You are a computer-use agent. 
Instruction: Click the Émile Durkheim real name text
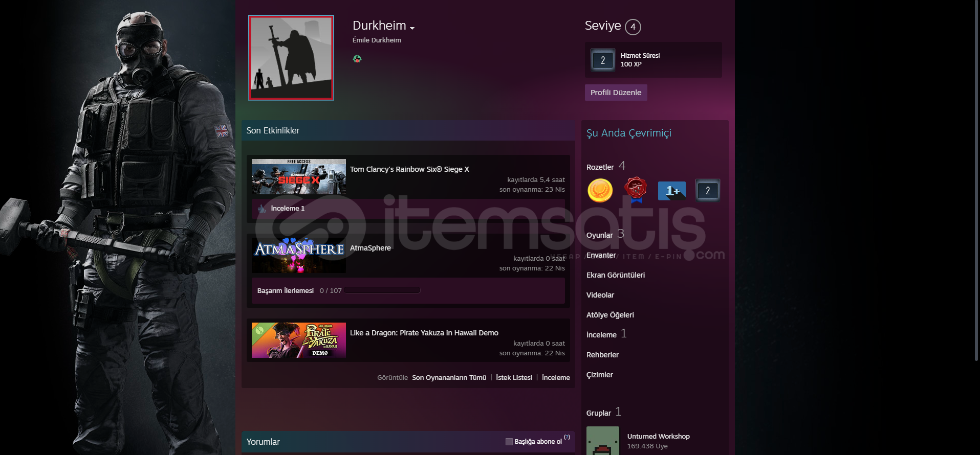click(377, 40)
